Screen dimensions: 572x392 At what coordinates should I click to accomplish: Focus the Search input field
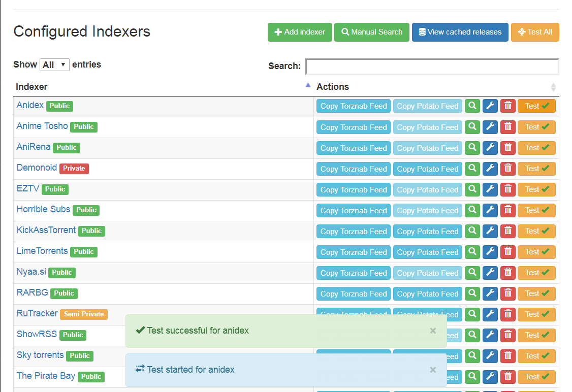pos(432,67)
